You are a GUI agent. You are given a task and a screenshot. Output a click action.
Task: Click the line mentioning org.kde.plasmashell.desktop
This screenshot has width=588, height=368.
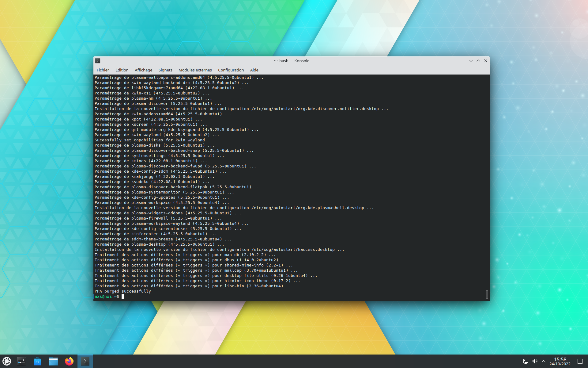(234, 208)
